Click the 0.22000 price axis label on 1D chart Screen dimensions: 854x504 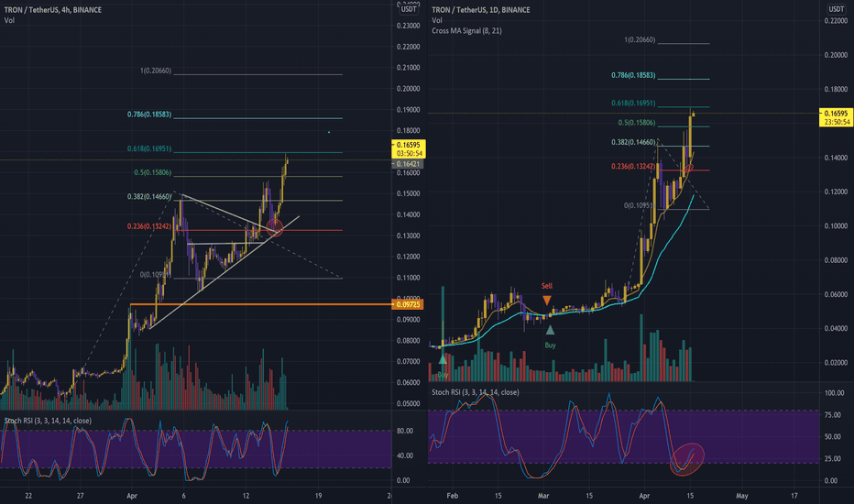click(836, 21)
